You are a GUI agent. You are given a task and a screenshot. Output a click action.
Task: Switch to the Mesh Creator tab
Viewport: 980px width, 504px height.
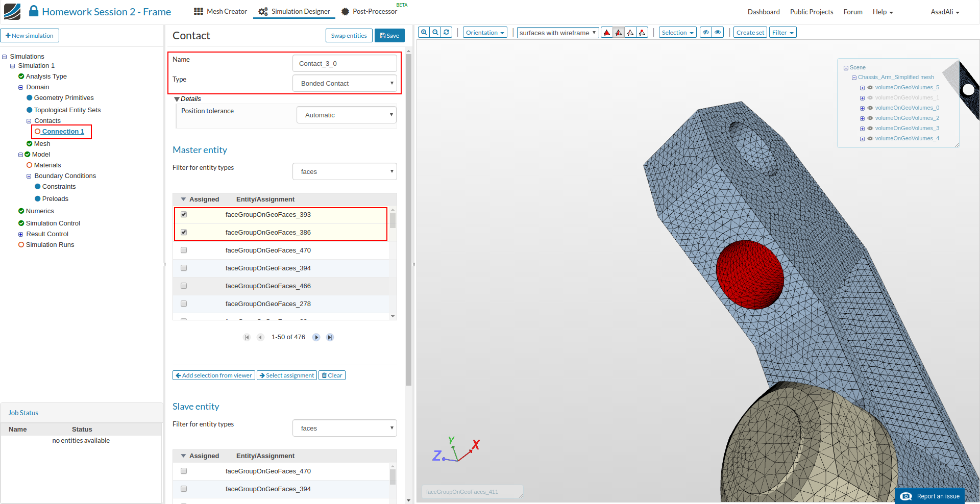(220, 12)
